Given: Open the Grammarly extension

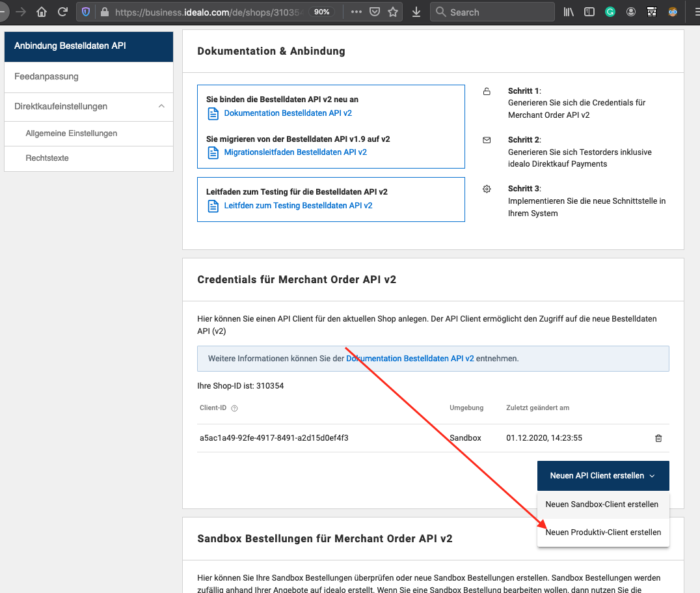Looking at the screenshot, I should pyautogui.click(x=610, y=12).
